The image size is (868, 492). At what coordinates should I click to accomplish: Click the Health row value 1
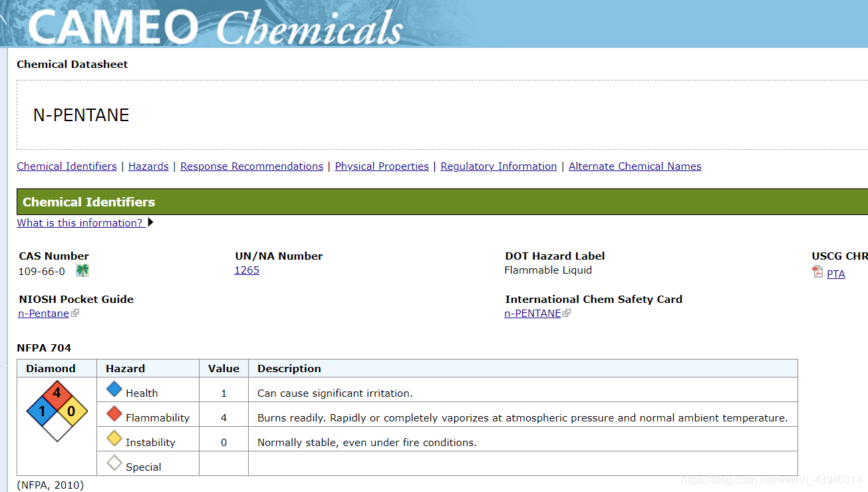click(223, 393)
